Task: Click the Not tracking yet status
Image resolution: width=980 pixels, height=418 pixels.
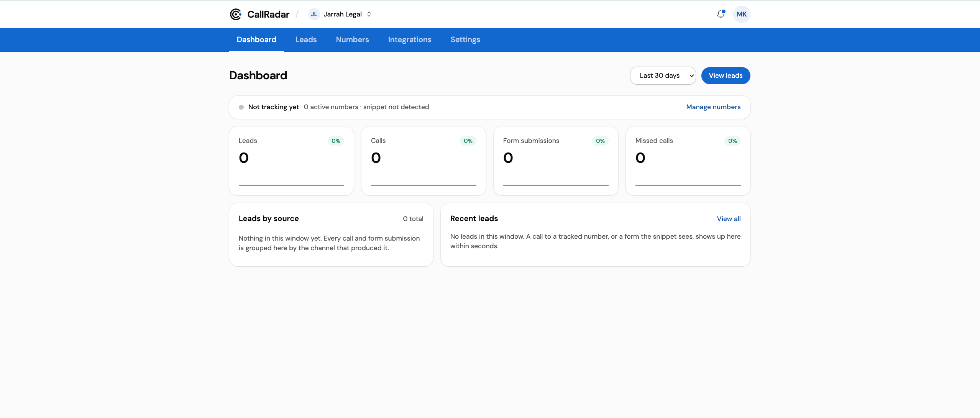Action: point(273,107)
